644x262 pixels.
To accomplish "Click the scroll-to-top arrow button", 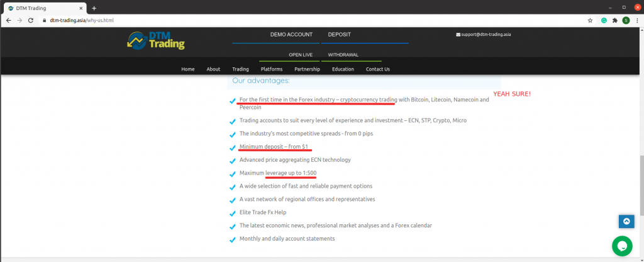I will [x=626, y=221].
